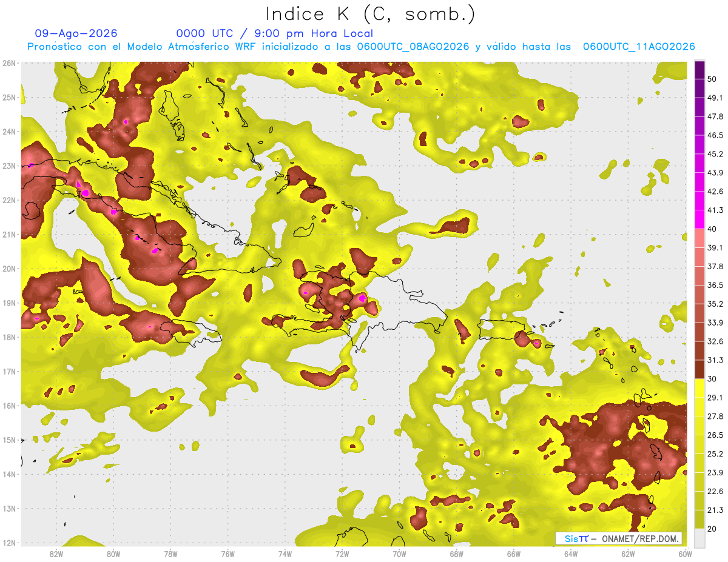The image size is (728, 562).
Task: Click the colorbar value 32.6
Action: tap(715, 341)
